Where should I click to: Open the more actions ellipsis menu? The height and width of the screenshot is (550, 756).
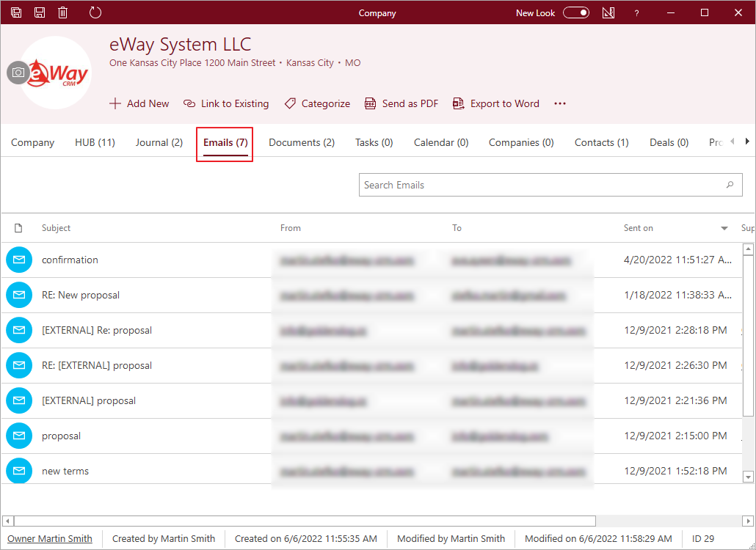(560, 103)
